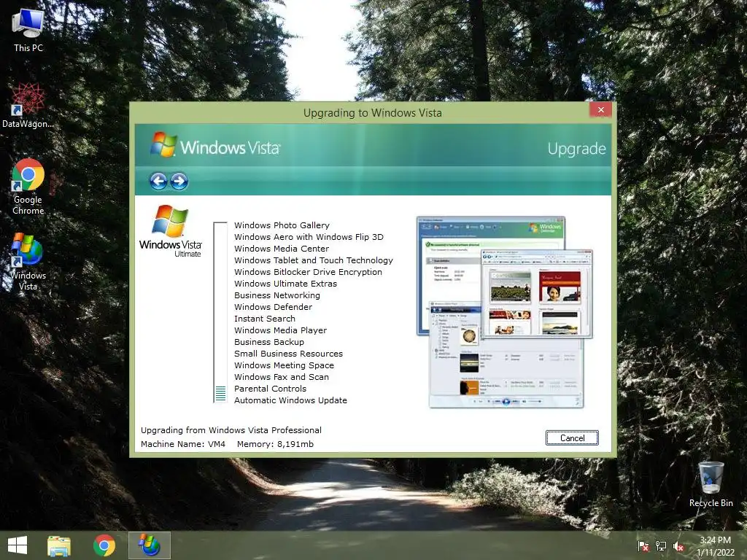This screenshot has width=747, height=560.
Task: Select the Parental Controls feature
Action: point(270,389)
